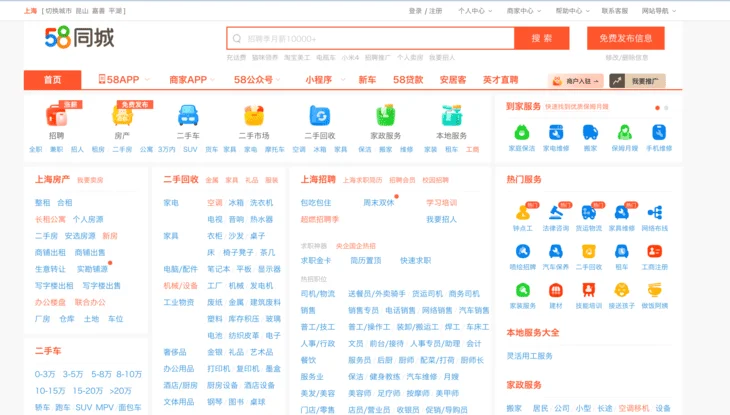Open the 英才直聘 nav item
Viewport: 730px width, 415px height.
[500, 80]
